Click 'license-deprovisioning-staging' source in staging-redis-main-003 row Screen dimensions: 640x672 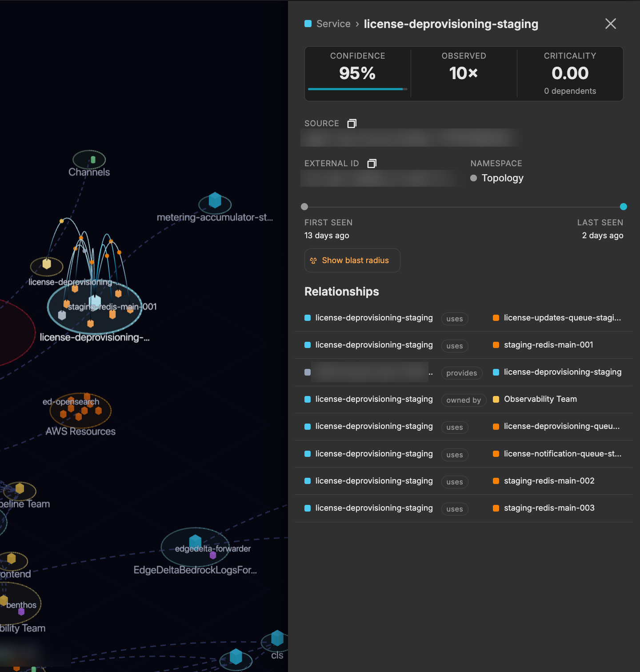click(374, 508)
